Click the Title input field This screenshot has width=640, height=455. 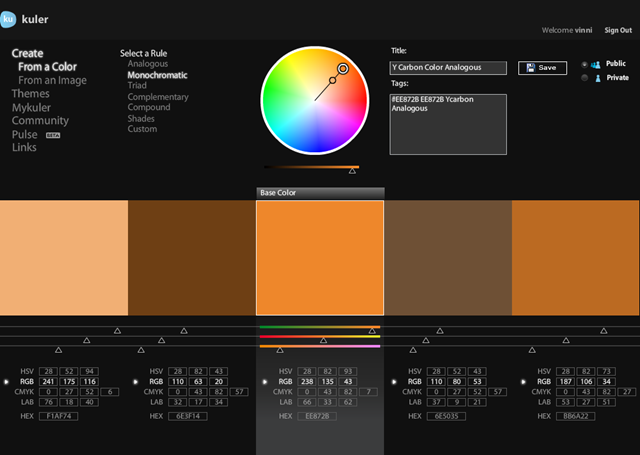(x=448, y=68)
